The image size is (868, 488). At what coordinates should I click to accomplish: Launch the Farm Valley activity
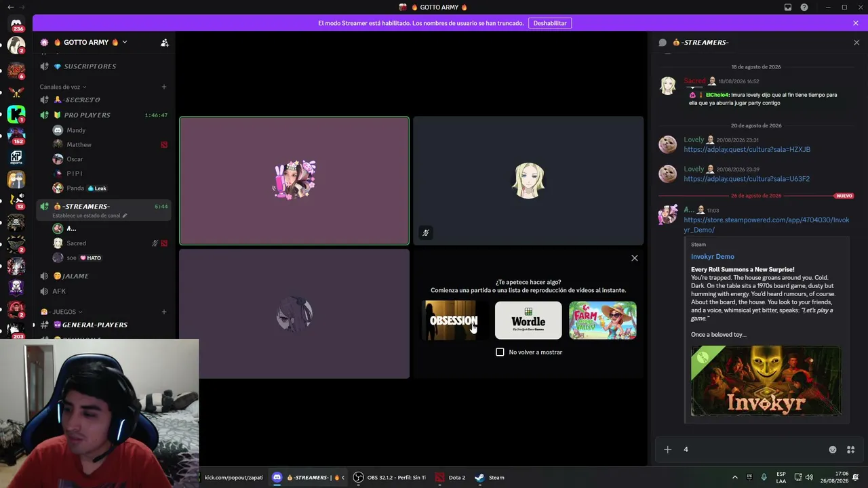click(603, 321)
